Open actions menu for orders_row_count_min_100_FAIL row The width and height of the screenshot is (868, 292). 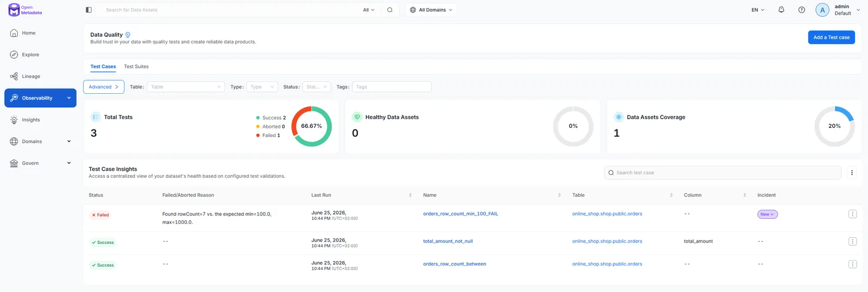click(x=852, y=214)
